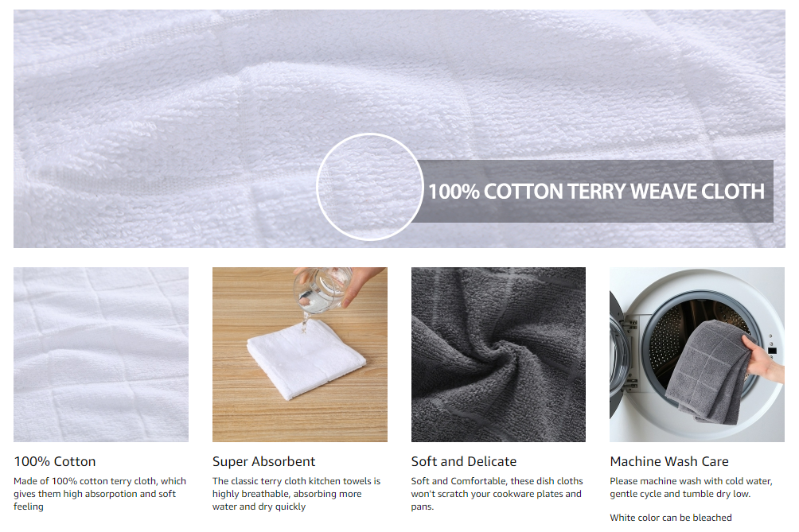Screen dimensions: 799x532
Task: Click the glass pouring water in the photo
Action: (322, 289)
